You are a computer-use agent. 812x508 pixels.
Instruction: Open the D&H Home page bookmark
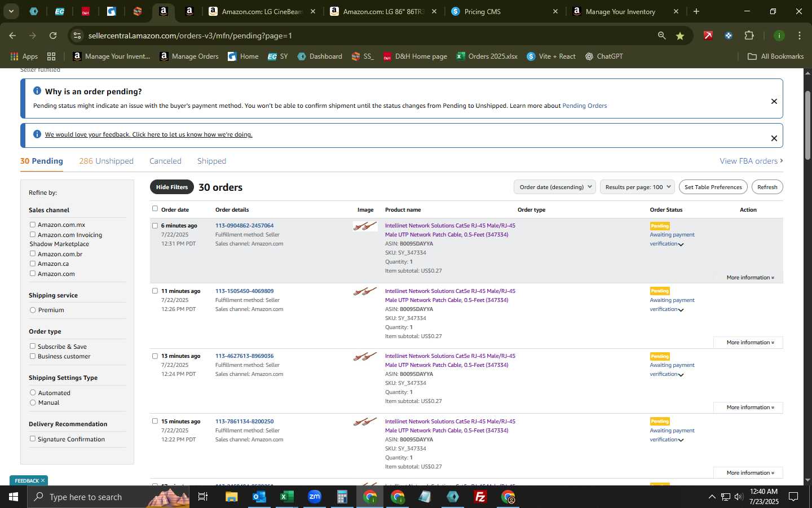(415, 56)
